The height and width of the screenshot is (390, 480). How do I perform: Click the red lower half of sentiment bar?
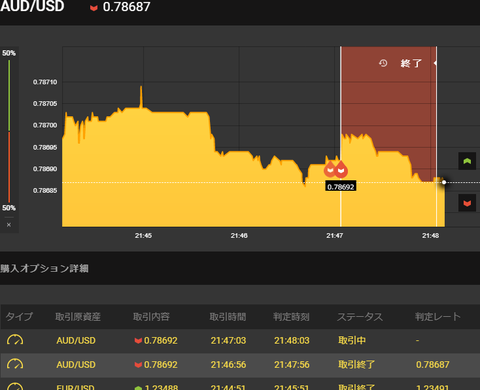(9, 167)
